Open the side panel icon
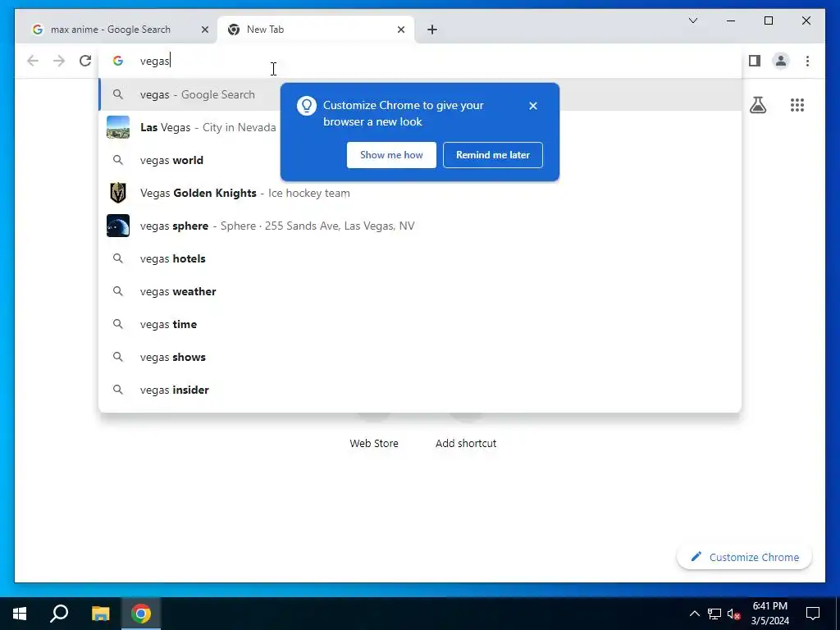This screenshot has width=840, height=630. [x=755, y=61]
